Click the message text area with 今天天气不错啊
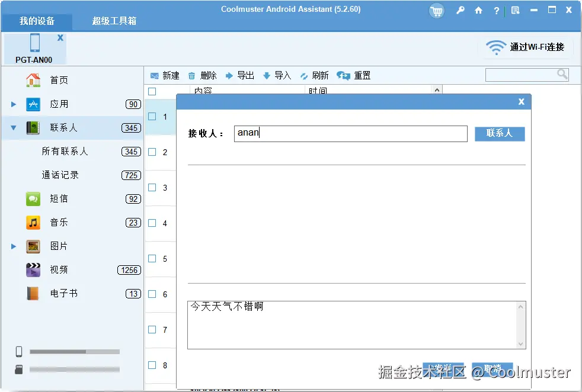582x392 pixels. (x=352, y=325)
